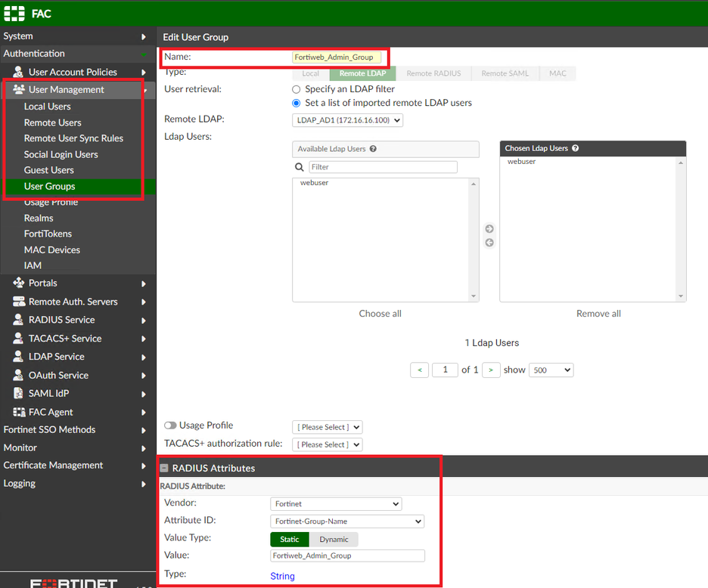
Task: Click the User Management group icon
Action: point(18,89)
